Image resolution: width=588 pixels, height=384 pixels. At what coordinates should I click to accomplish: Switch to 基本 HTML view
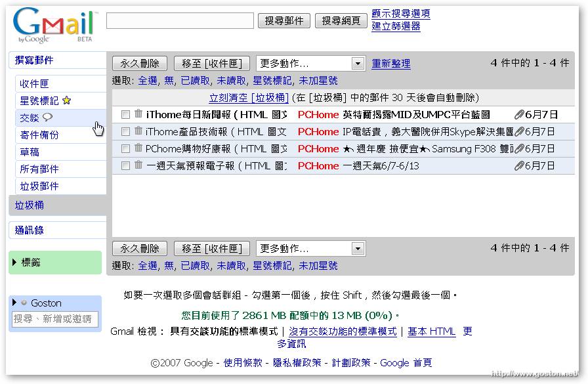tap(432, 331)
